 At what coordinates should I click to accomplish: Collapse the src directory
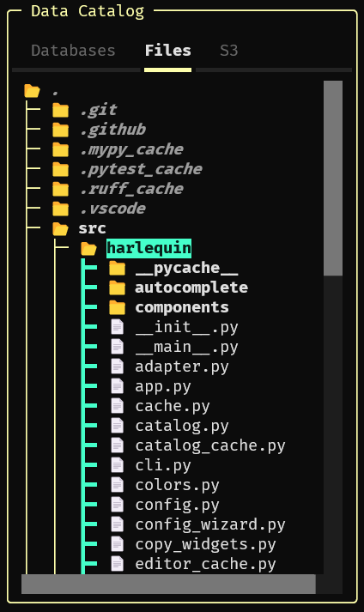tap(92, 228)
